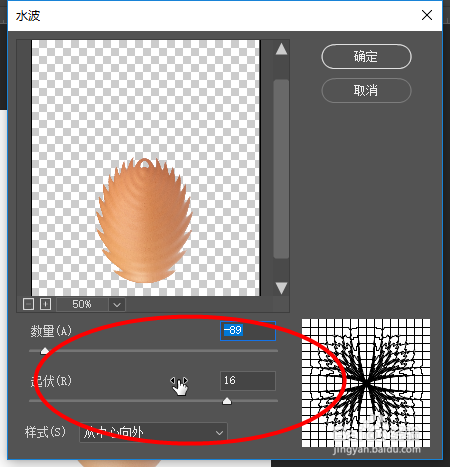Click the preview vertical scrollbar thumb

click(281, 169)
